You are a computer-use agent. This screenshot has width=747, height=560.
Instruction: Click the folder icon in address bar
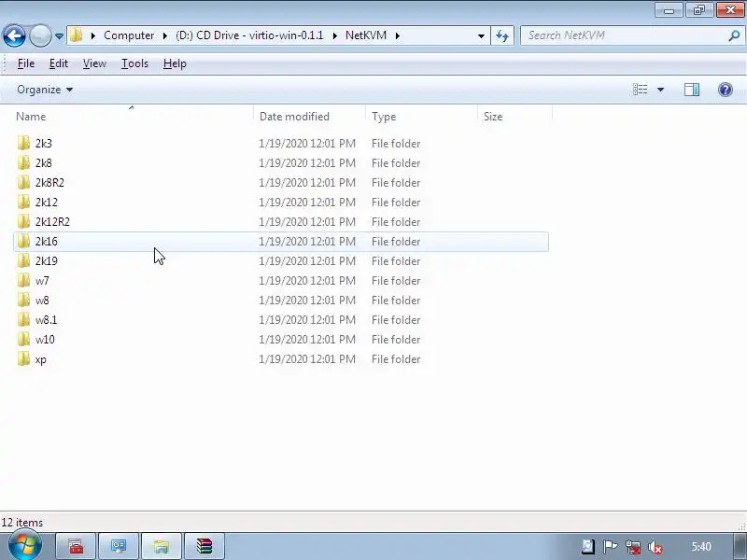(x=77, y=35)
